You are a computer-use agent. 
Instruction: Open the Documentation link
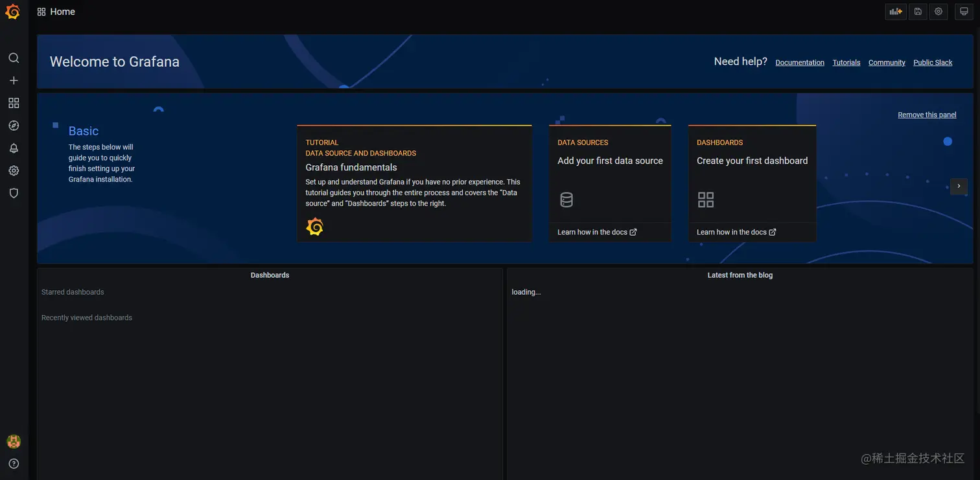click(x=800, y=63)
